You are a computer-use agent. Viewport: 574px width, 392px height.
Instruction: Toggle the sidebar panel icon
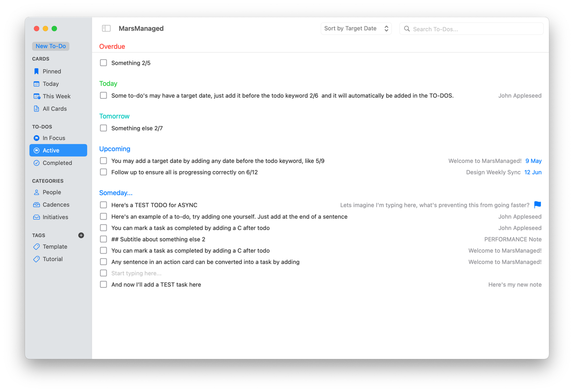coord(106,29)
